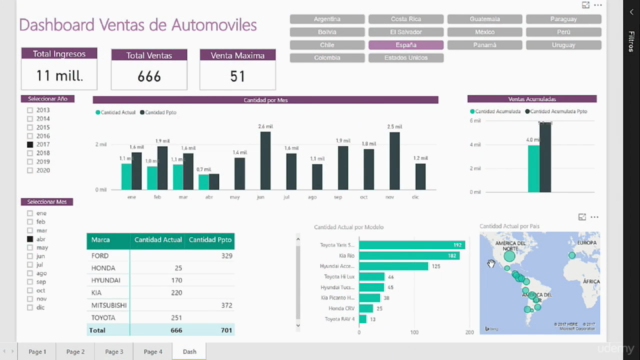This screenshot has height=360, width=640.
Task: Go to previous page tabs arrow
Action: point(4,351)
